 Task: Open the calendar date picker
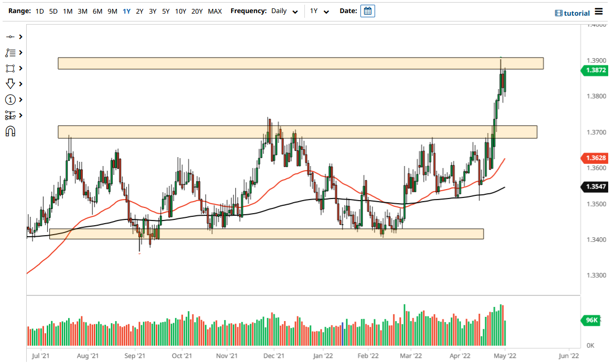click(x=367, y=10)
